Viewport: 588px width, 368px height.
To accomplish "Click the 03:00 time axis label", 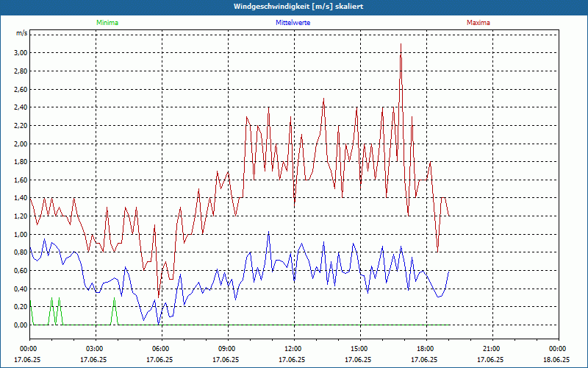I will 96,349.
